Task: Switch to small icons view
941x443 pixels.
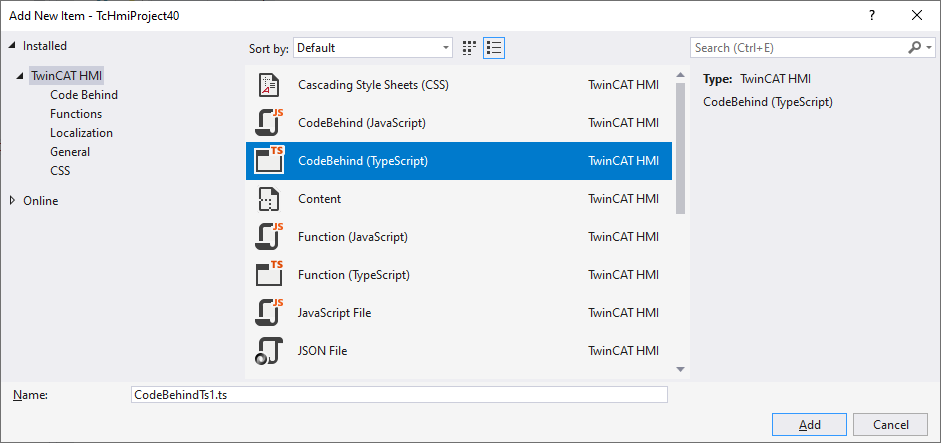Action: [469, 48]
